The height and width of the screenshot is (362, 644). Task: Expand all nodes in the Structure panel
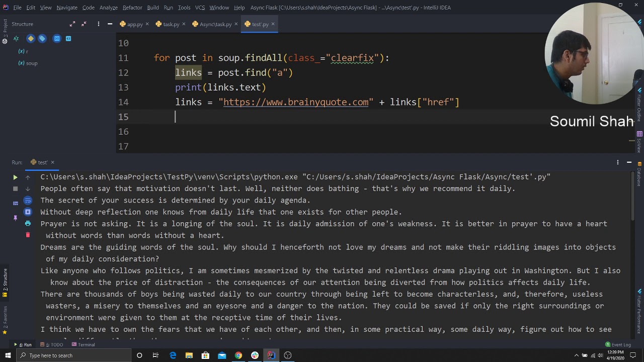(x=72, y=24)
